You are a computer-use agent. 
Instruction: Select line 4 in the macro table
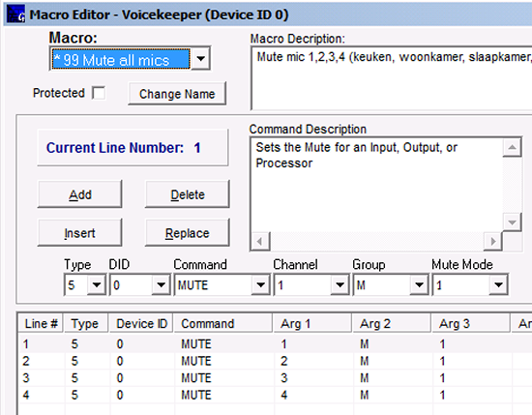(x=275, y=395)
